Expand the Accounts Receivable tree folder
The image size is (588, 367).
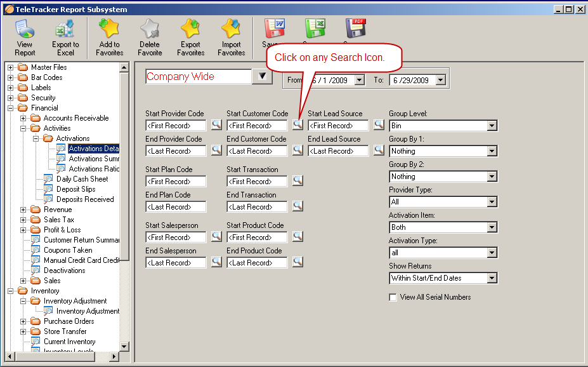pyautogui.click(x=23, y=118)
